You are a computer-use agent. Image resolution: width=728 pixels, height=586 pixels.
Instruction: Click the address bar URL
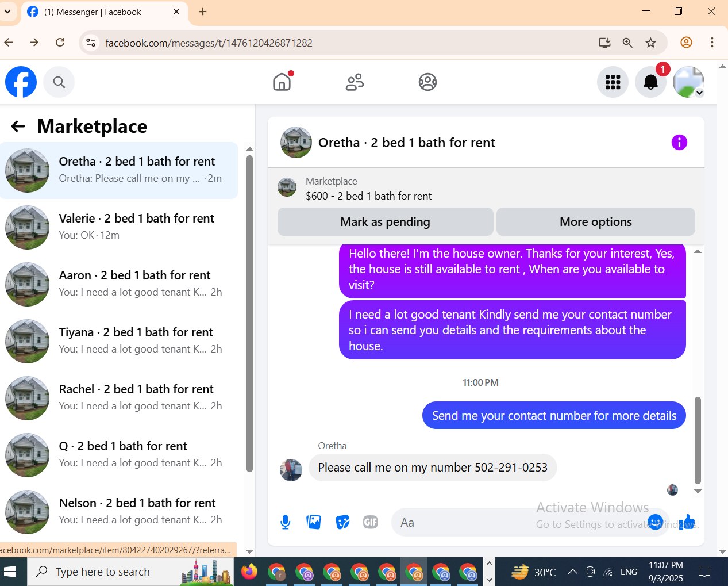click(209, 43)
